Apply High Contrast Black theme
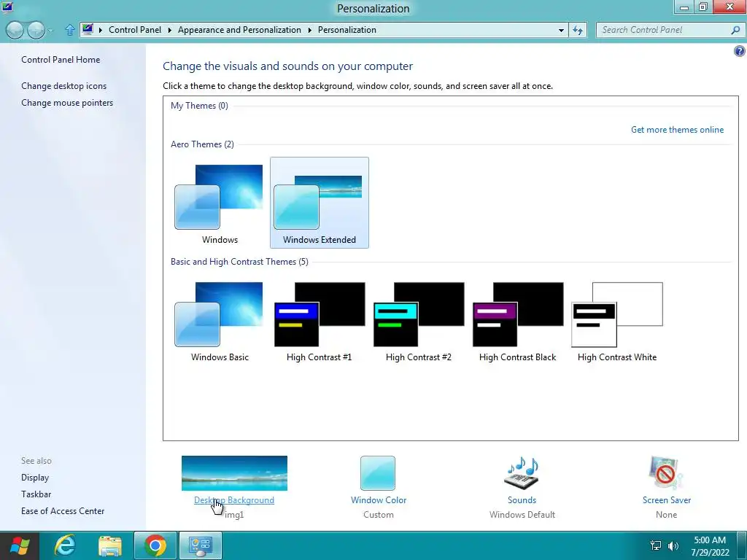This screenshot has height=560, width=747. click(x=517, y=321)
